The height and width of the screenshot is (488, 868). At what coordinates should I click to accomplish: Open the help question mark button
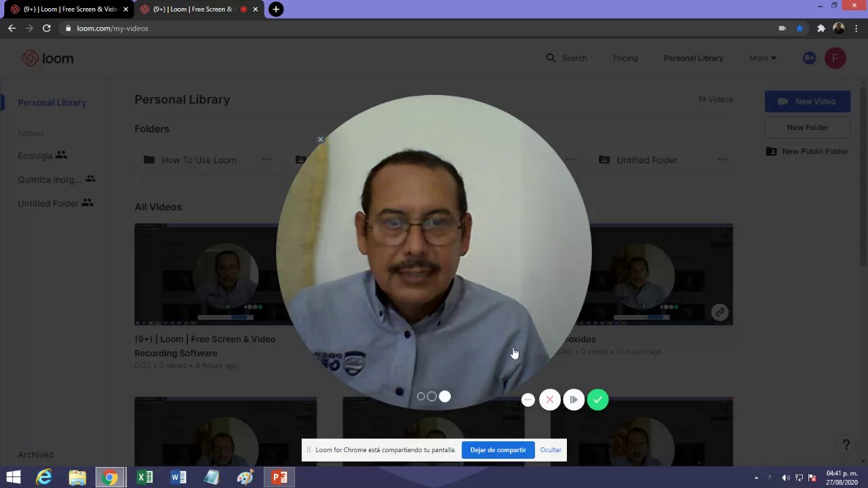coord(846,445)
